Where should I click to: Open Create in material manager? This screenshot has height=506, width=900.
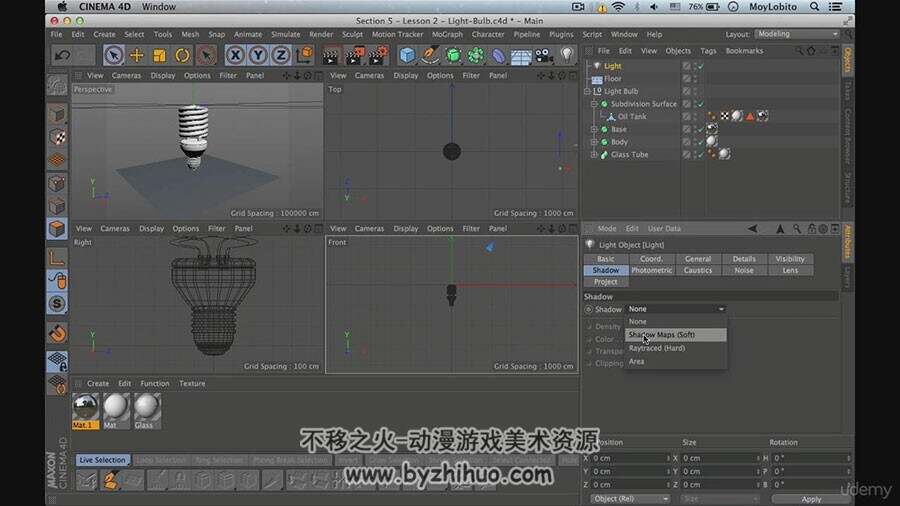coord(98,383)
